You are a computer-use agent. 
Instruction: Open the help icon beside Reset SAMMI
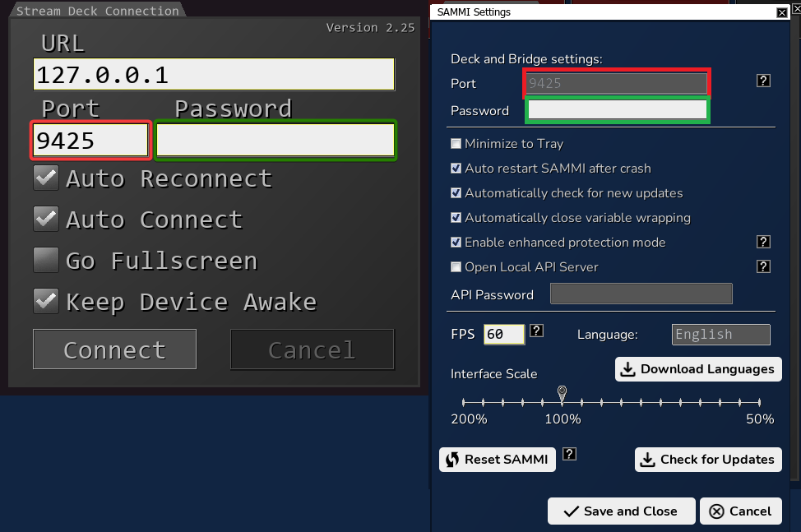[569, 454]
